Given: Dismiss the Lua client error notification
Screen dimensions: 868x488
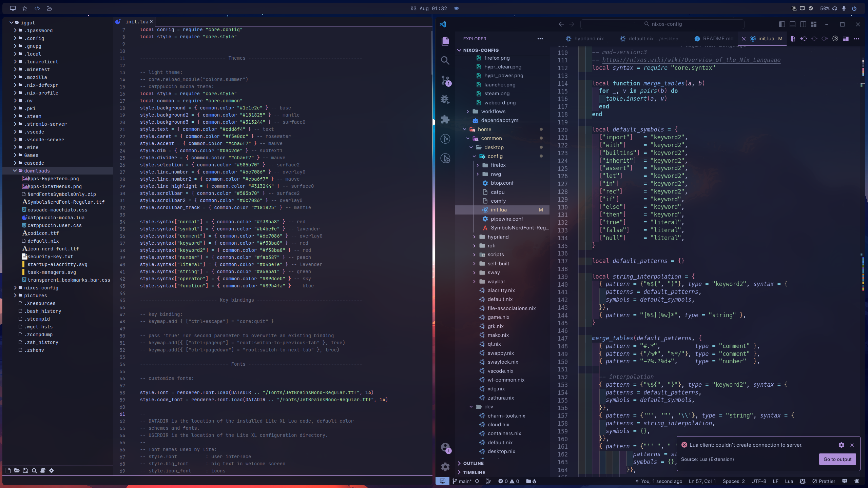Looking at the screenshot, I should [x=852, y=445].
